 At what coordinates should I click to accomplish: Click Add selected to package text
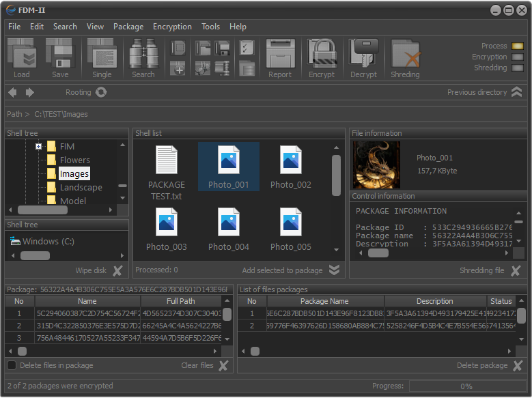[x=282, y=270]
